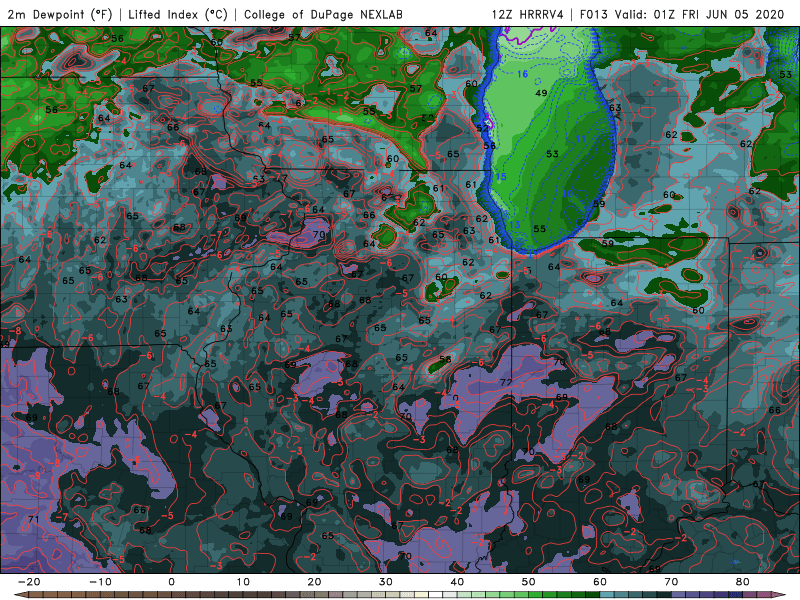Image resolution: width=800 pixels, height=600 pixels.
Task: Click the red -9 lifted index label
Action: tap(35, 476)
